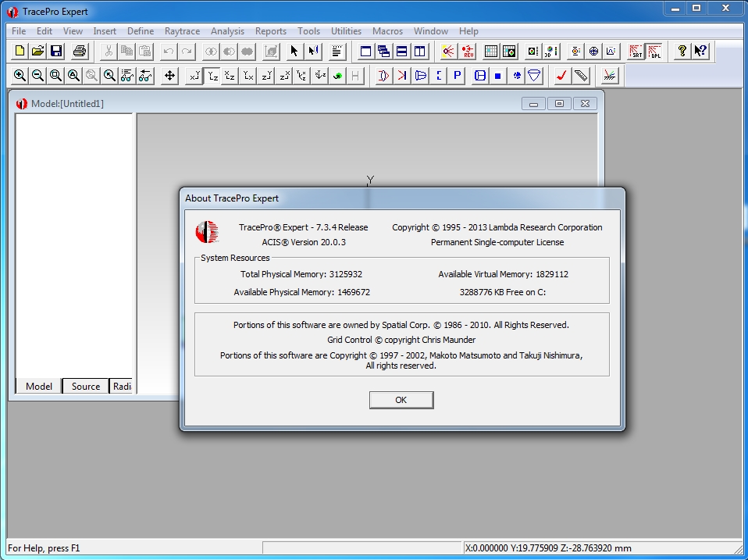Open the Define menu
748x560 pixels.
click(x=141, y=31)
